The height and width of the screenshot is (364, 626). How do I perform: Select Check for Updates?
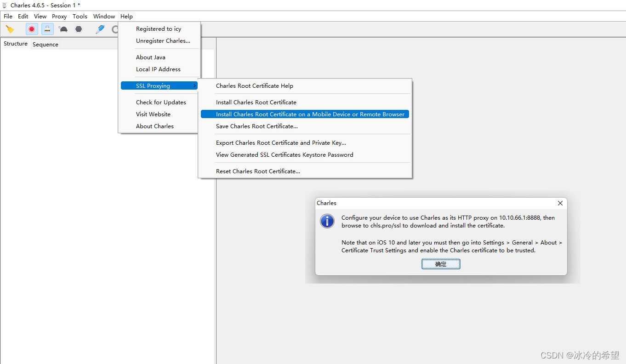[x=159, y=102]
